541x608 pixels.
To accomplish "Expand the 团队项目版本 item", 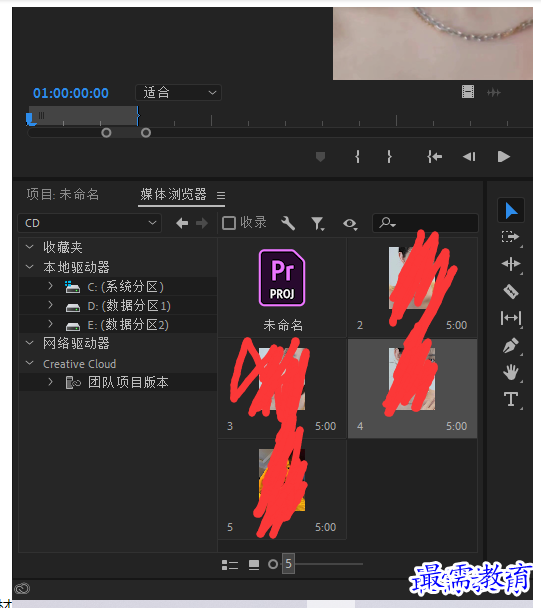I will pos(50,382).
